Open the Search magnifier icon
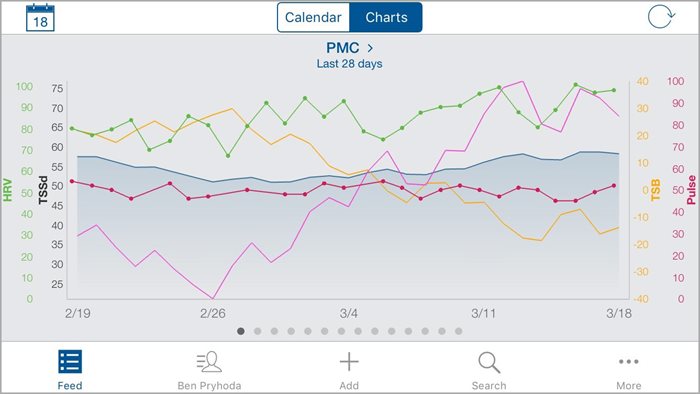Viewport: 700px width, 394px height. [489, 362]
